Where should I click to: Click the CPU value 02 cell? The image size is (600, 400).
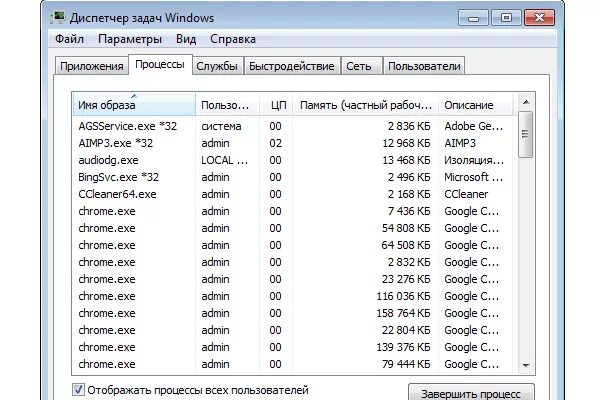(x=276, y=143)
